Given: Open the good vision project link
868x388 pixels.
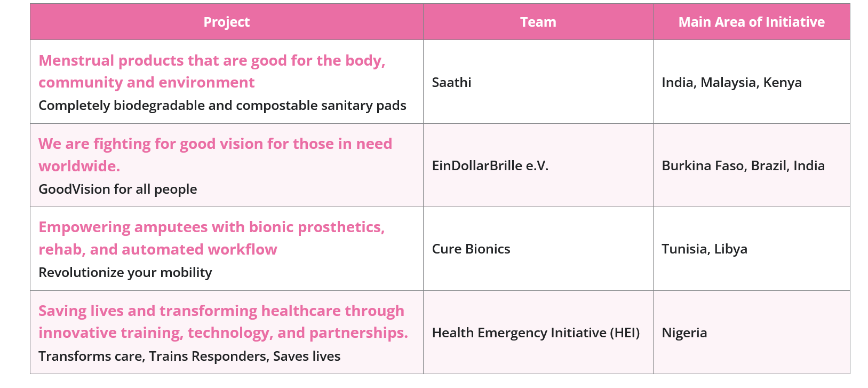Looking at the screenshot, I should [215, 144].
